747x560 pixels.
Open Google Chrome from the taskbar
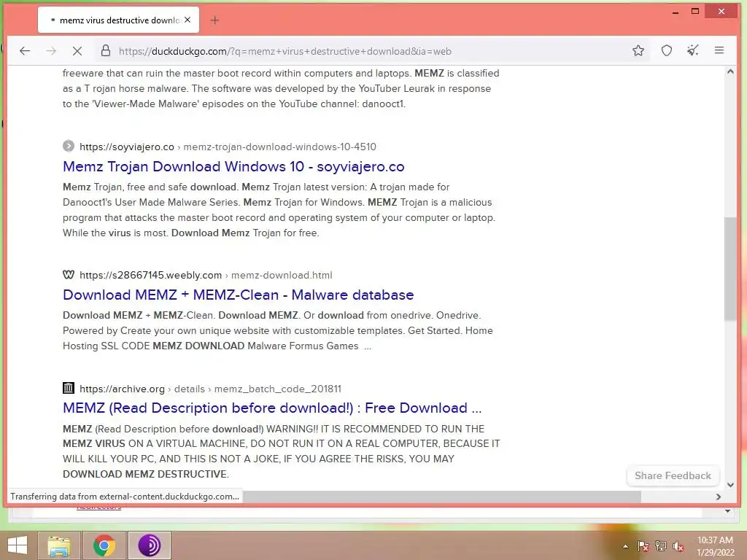104,545
